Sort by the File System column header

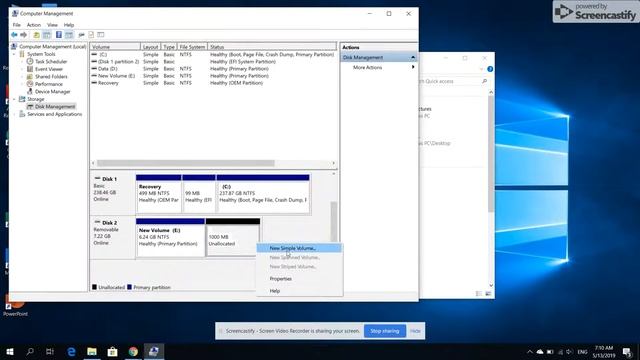(192, 47)
